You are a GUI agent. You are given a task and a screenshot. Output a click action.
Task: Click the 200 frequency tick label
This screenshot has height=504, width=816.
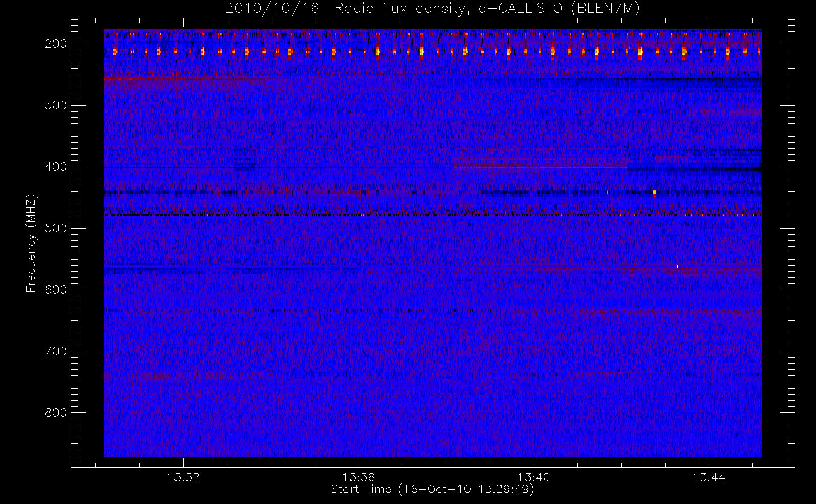(55, 44)
